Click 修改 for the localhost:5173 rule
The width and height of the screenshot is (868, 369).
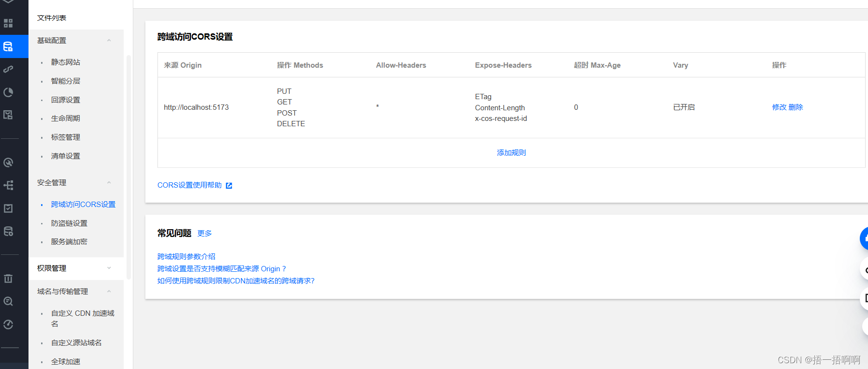coord(779,107)
